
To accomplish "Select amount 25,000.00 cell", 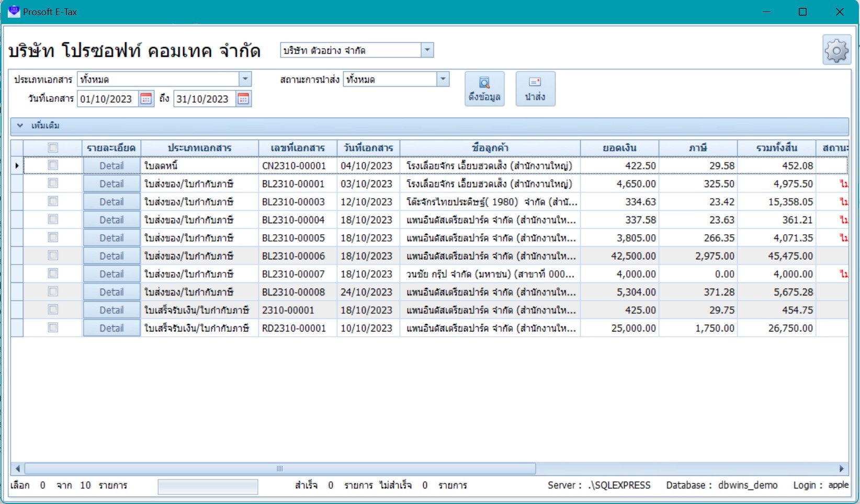I will point(619,328).
